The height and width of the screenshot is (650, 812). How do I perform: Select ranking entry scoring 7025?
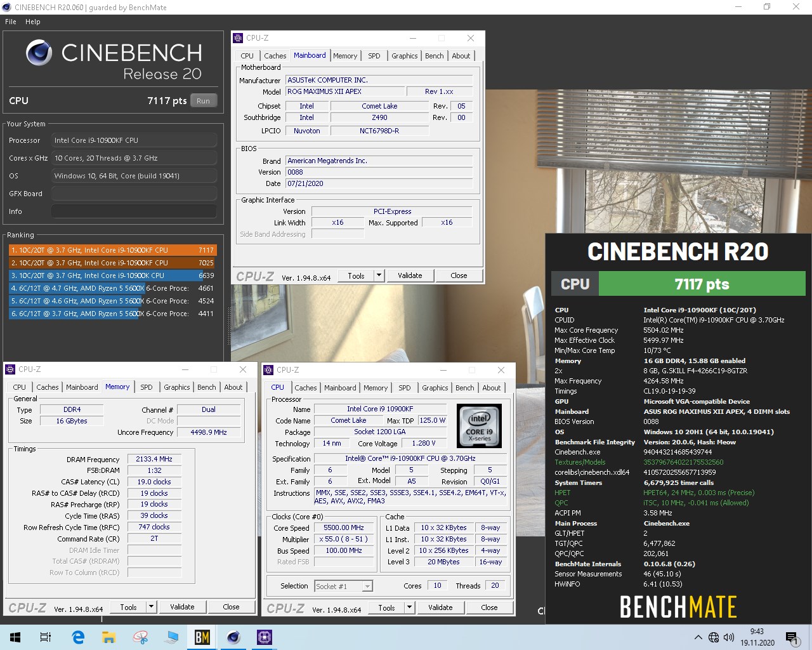coord(113,263)
